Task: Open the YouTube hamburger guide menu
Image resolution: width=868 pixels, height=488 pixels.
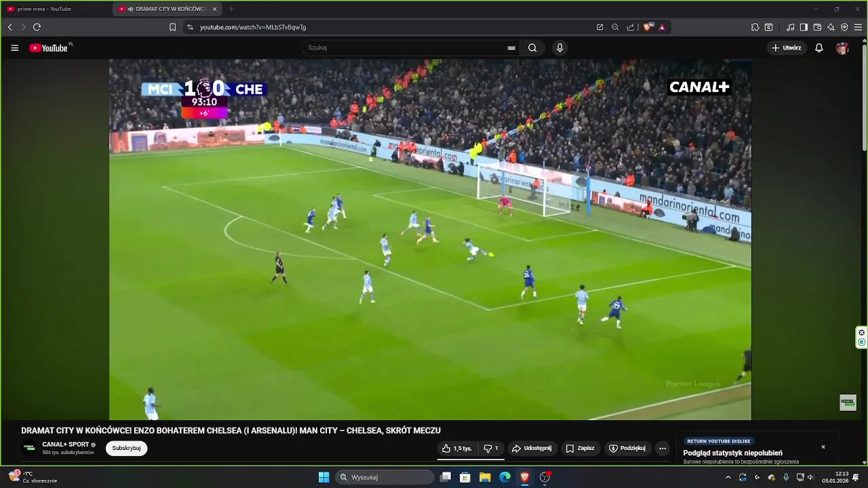Action: pyautogui.click(x=15, y=48)
